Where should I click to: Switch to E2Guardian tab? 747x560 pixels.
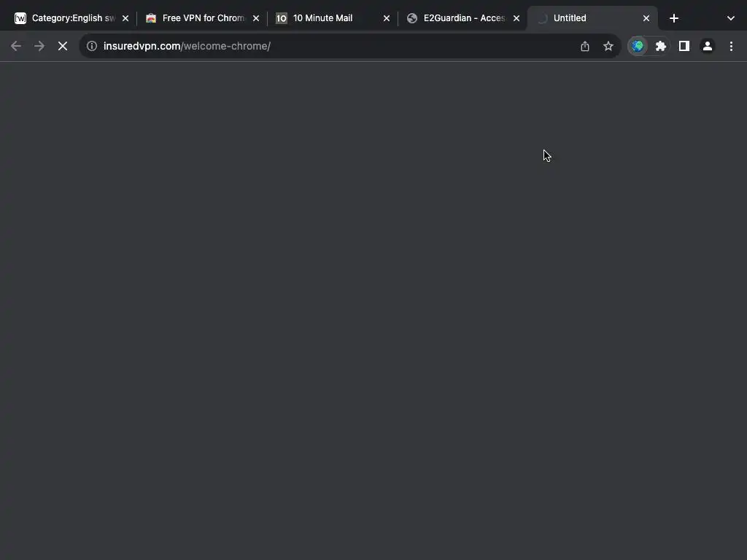click(x=464, y=18)
